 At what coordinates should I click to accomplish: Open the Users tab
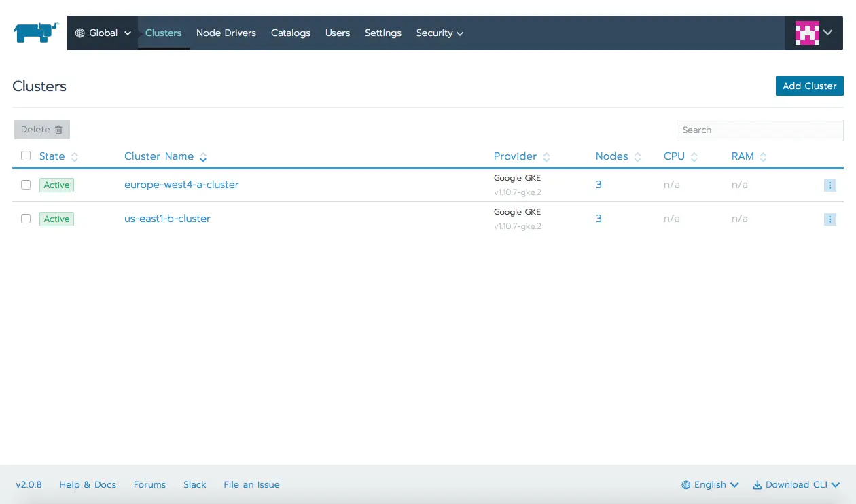point(338,33)
